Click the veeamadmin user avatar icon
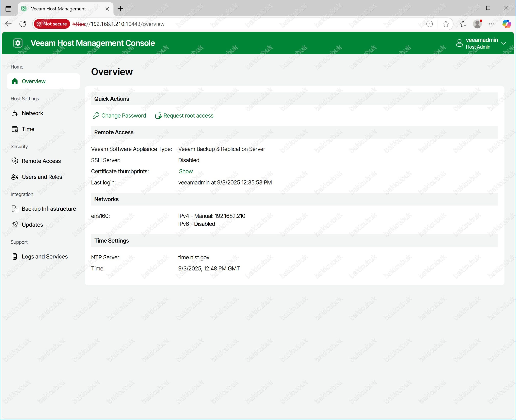 (459, 43)
